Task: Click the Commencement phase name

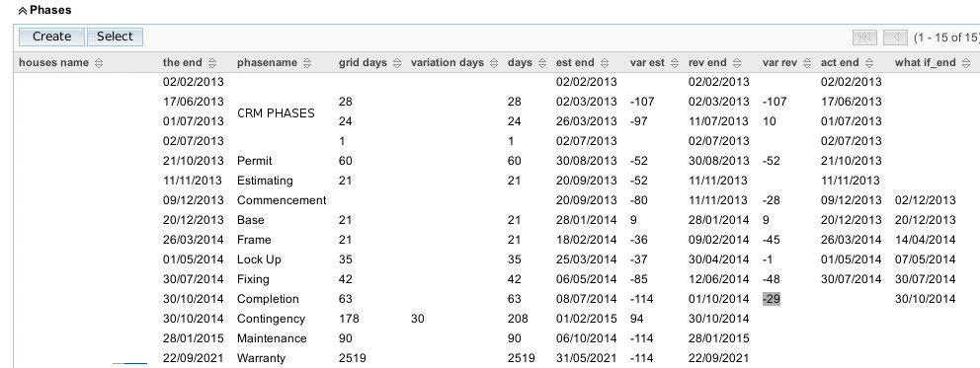Action: (x=282, y=200)
